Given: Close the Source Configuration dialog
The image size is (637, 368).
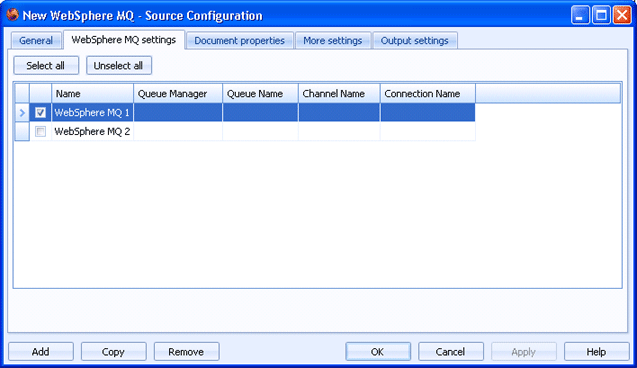Looking at the screenshot, I should tap(622, 15).
